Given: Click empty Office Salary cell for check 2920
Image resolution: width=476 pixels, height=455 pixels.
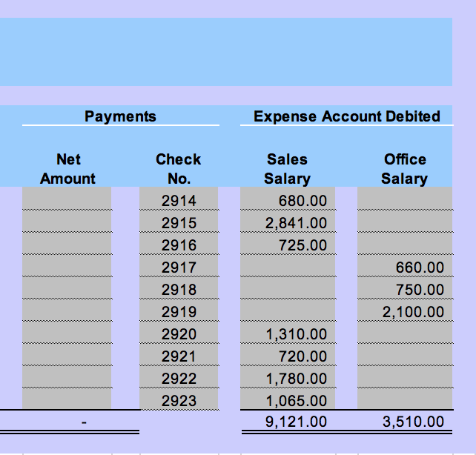Looking at the screenshot, I should point(405,332).
